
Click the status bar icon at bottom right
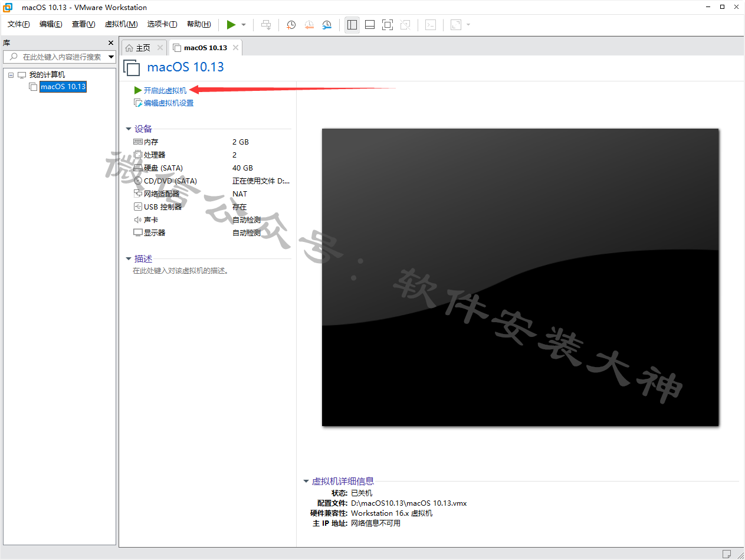coord(727,554)
